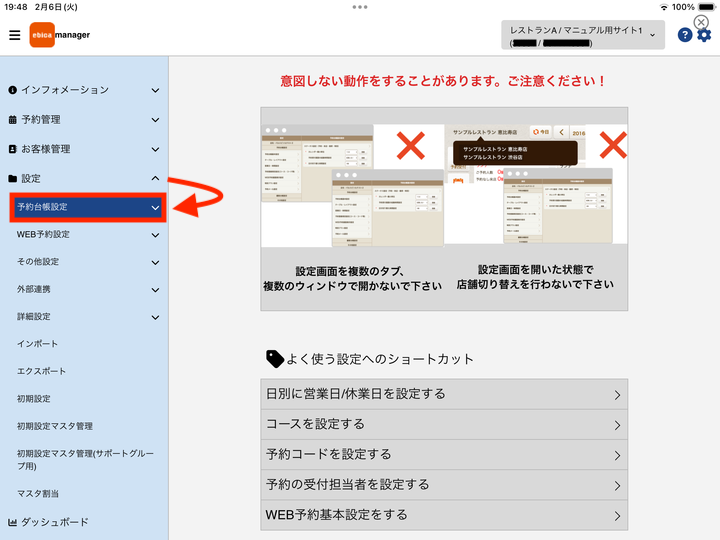Click the folder icon beside 設定
The height and width of the screenshot is (540, 720).
[13, 179]
